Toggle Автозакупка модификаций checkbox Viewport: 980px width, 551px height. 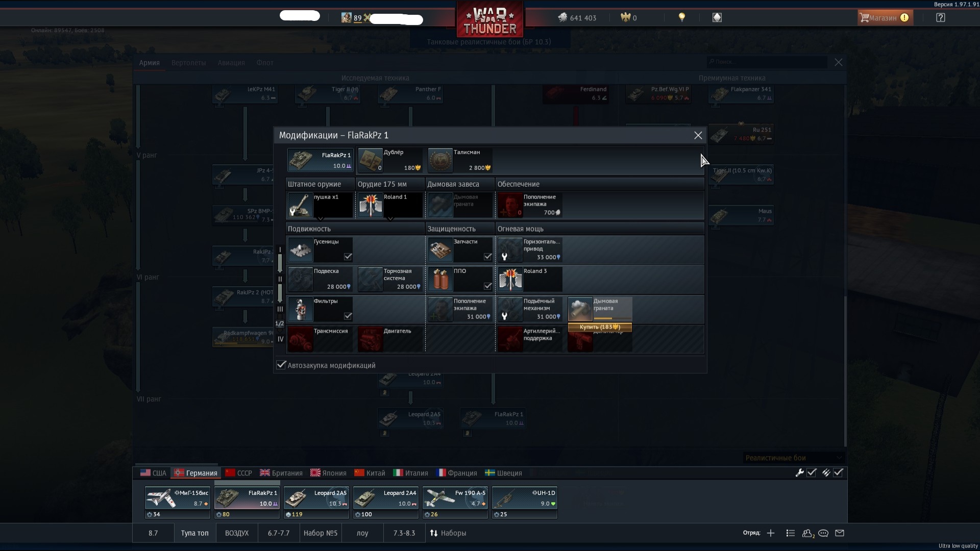point(281,365)
